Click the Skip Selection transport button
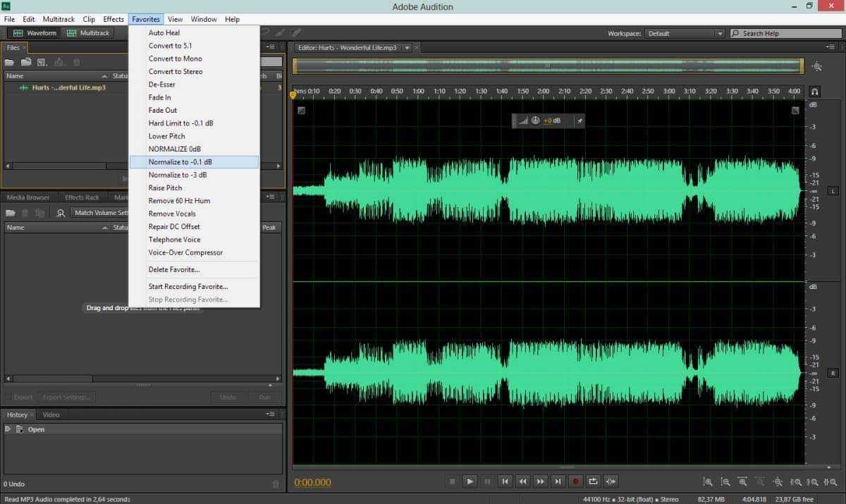Screen dimensions: 846x504 coord(611,481)
